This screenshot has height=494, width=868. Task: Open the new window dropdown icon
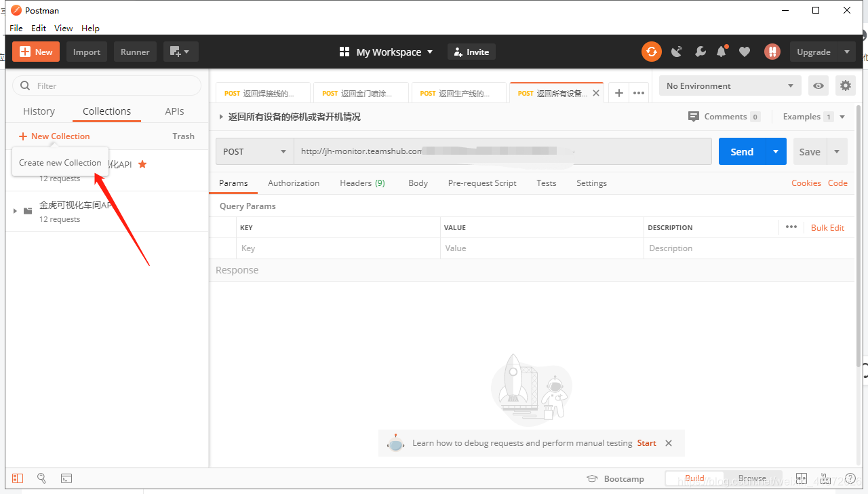point(180,52)
